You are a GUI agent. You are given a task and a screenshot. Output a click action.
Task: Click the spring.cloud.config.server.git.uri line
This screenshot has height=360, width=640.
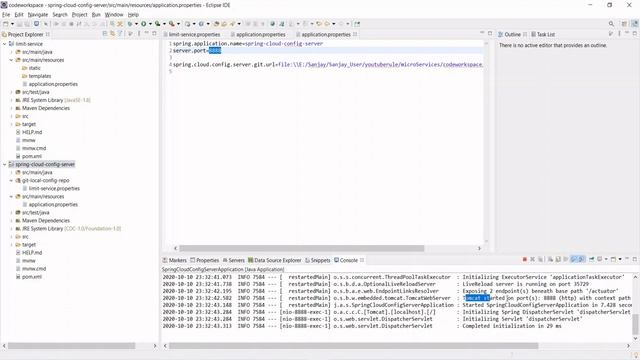327,64
